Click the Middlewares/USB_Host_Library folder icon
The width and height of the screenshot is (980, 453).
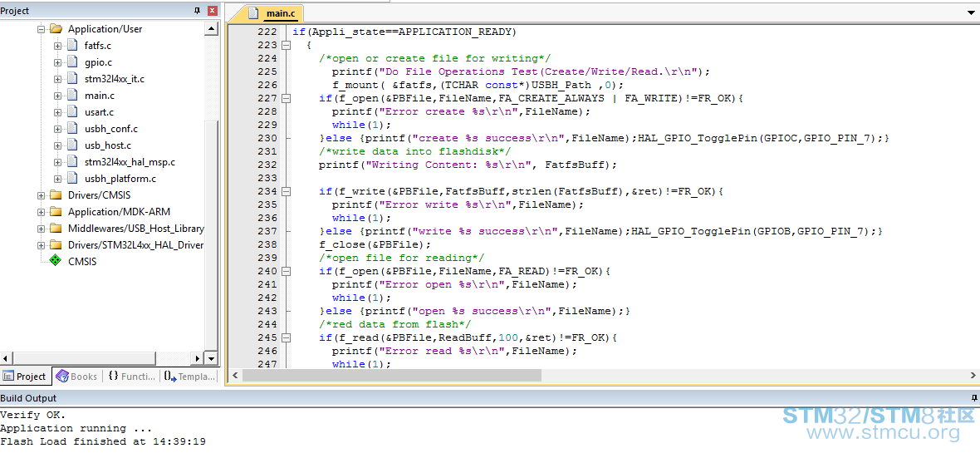coord(56,229)
